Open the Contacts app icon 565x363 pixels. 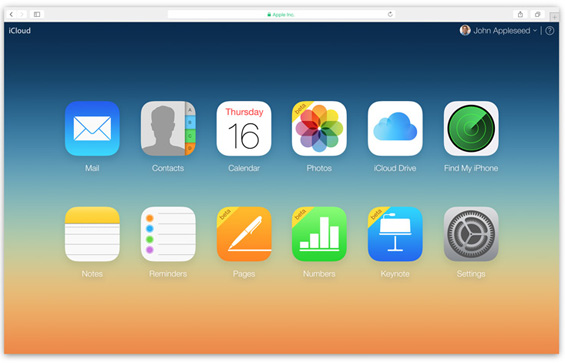(x=168, y=128)
